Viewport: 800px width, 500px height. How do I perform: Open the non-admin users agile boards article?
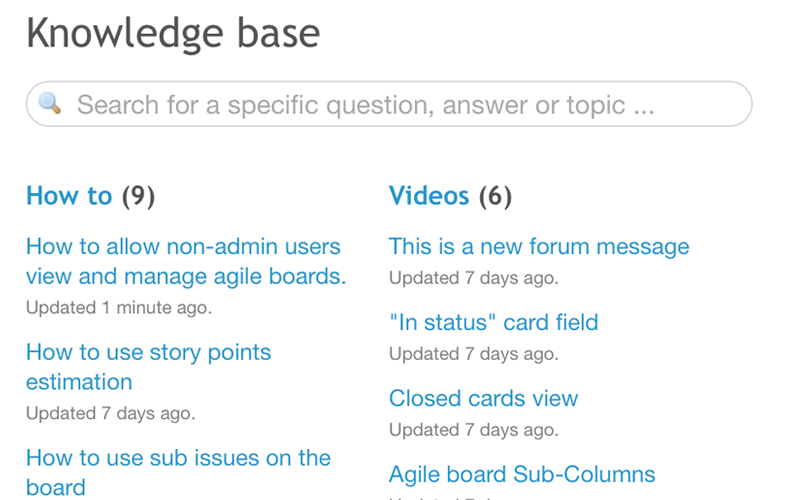(x=185, y=261)
